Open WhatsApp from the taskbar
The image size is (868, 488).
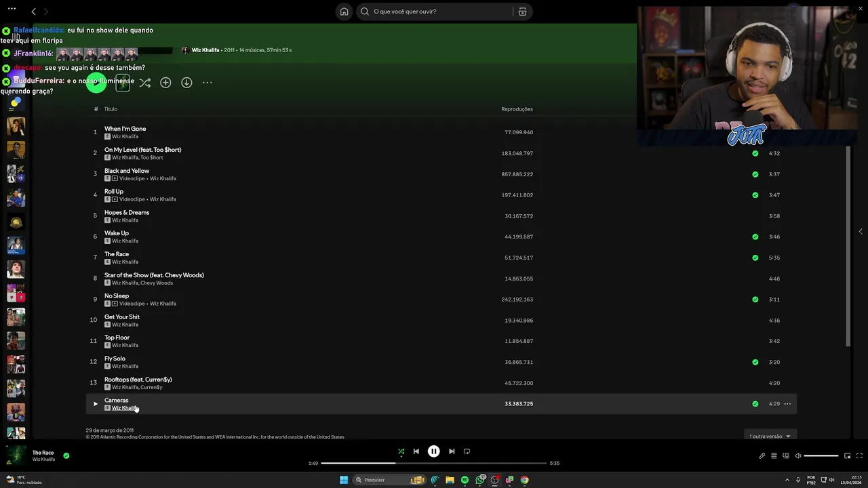pyautogui.click(x=480, y=480)
